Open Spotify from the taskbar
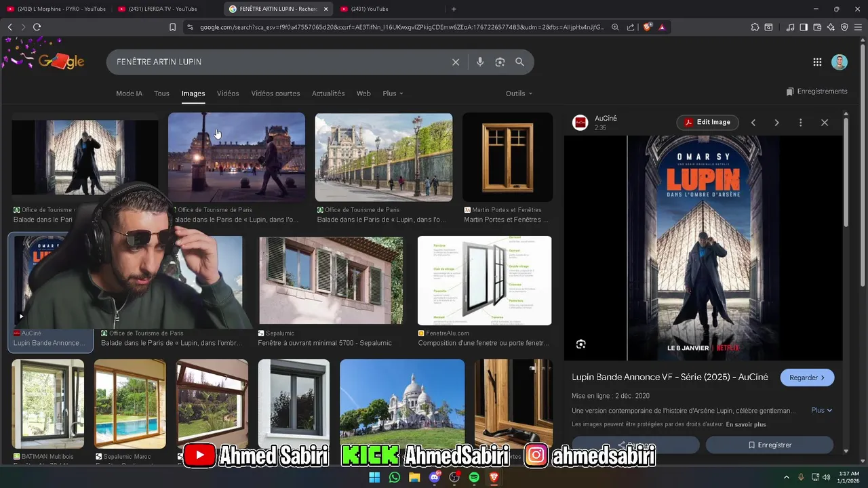Viewport: 868px width, 488px height. [474, 477]
